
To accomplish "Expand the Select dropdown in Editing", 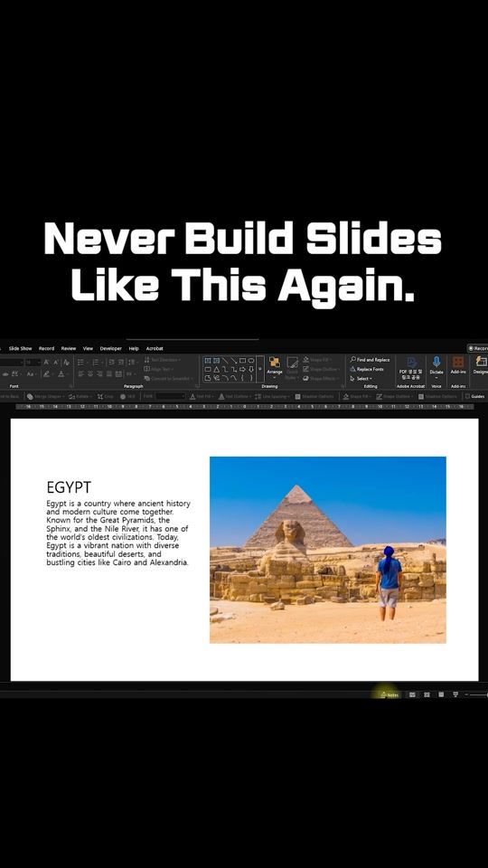I will [362, 379].
